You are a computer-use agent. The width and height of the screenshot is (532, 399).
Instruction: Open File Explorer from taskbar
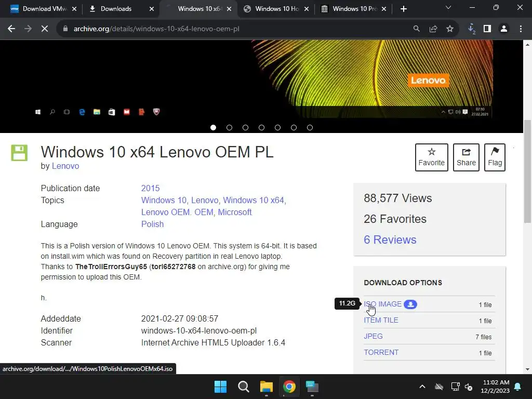267,387
